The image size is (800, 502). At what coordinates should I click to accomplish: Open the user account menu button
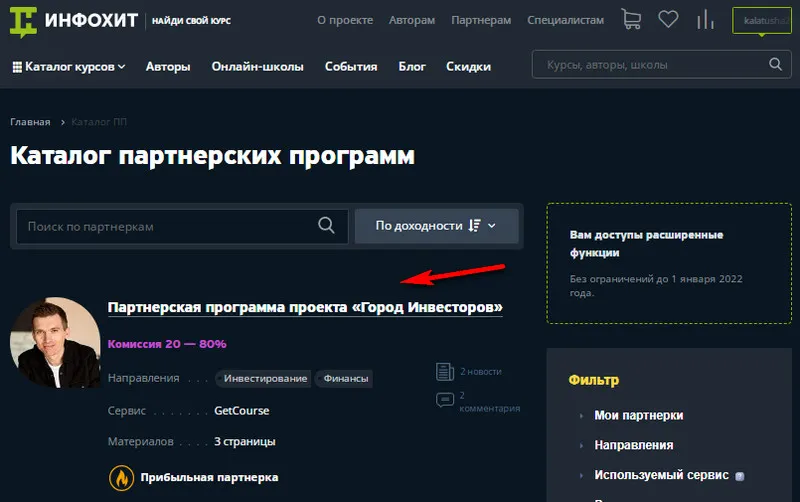click(762, 21)
